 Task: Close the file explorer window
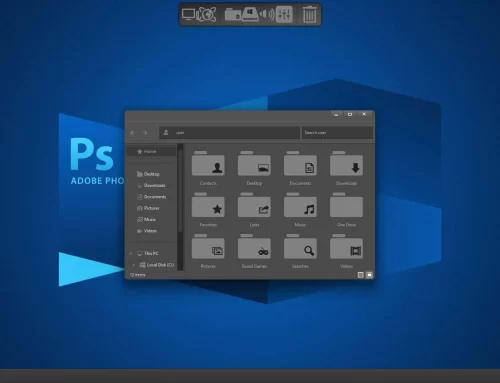click(x=364, y=114)
